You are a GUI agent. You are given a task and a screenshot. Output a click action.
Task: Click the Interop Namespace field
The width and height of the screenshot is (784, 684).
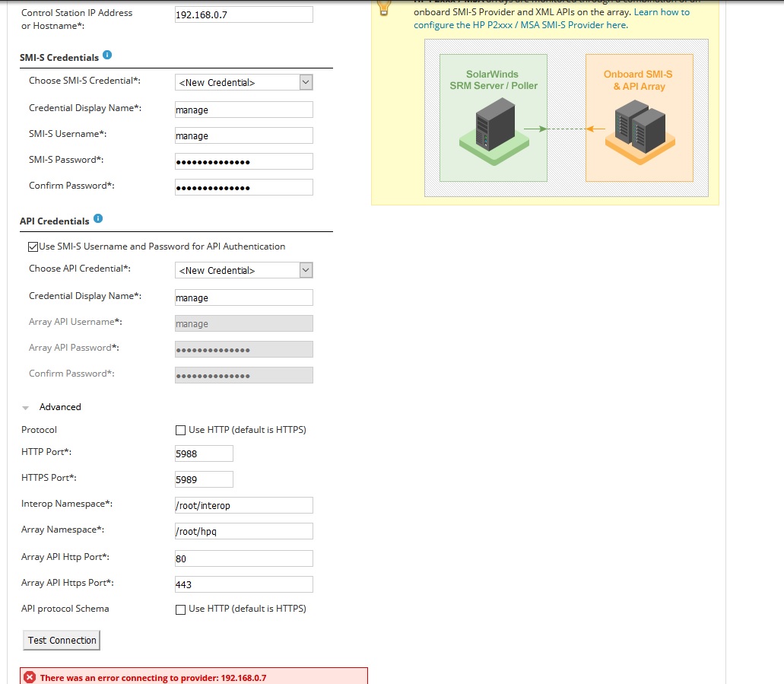[x=244, y=505]
